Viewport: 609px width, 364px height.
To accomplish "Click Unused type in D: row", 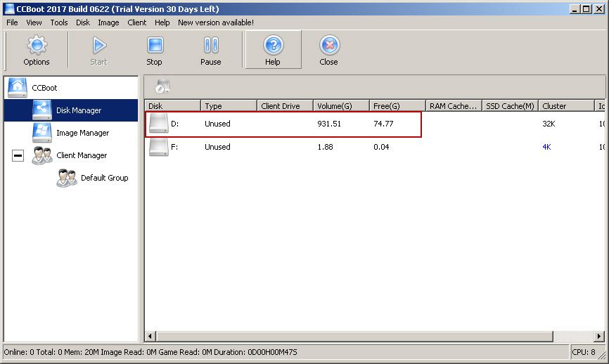I will pos(217,124).
